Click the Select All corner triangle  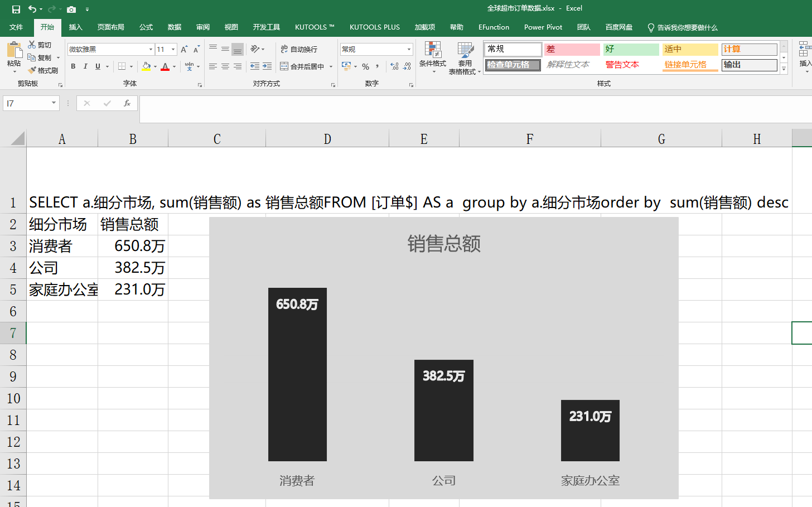point(18,138)
